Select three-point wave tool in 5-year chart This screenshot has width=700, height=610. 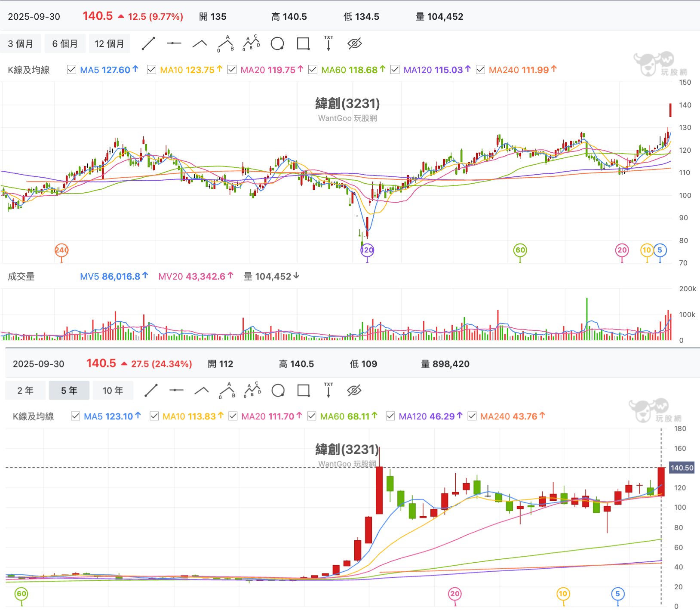(x=227, y=391)
